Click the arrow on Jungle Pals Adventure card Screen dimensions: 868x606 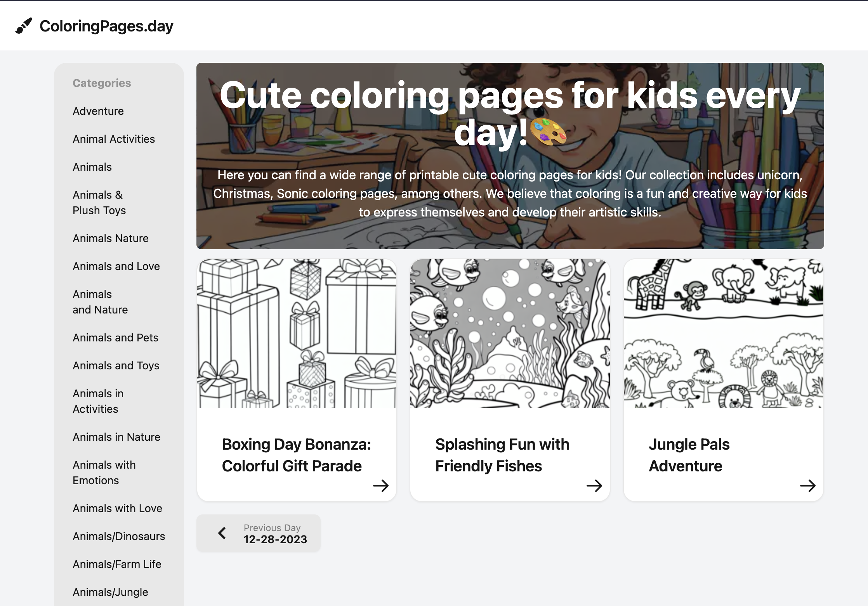coord(807,485)
